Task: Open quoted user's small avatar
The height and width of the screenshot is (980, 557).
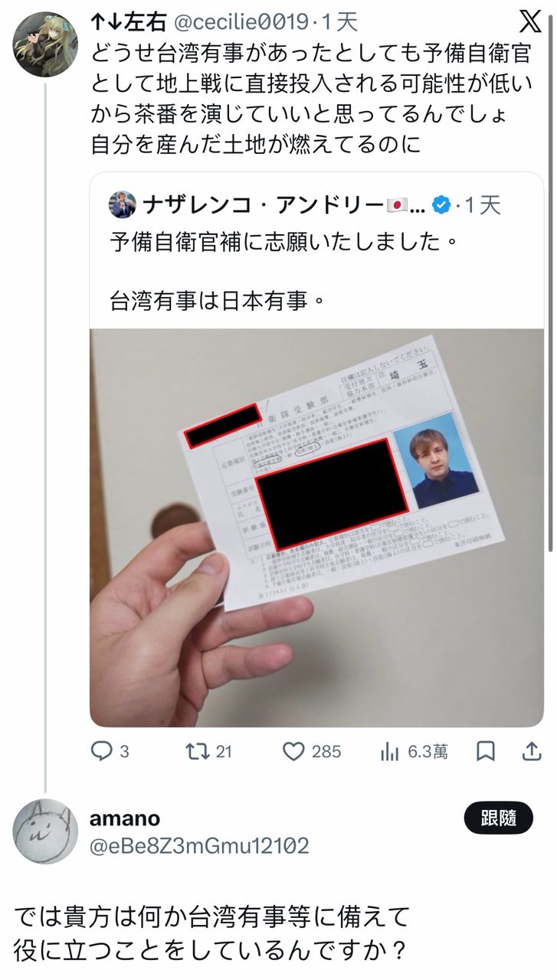Action: click(x=123, y=205)
